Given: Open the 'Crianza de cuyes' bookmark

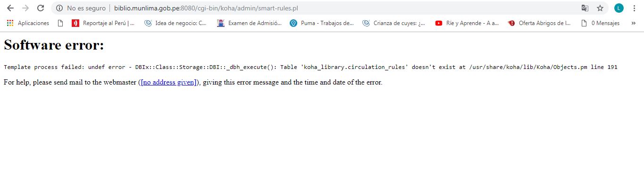Looking at the screenshot, I should [x=394, y=23].
